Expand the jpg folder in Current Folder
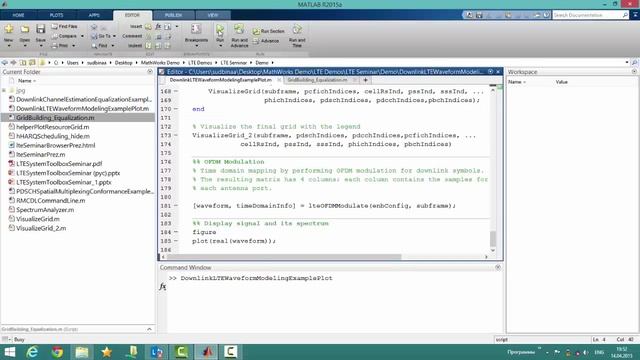 point(4,90)
